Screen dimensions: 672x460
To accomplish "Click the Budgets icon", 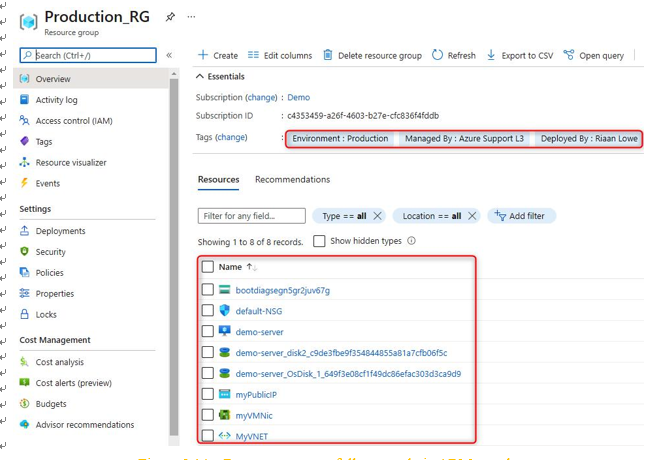I will 24,403.
